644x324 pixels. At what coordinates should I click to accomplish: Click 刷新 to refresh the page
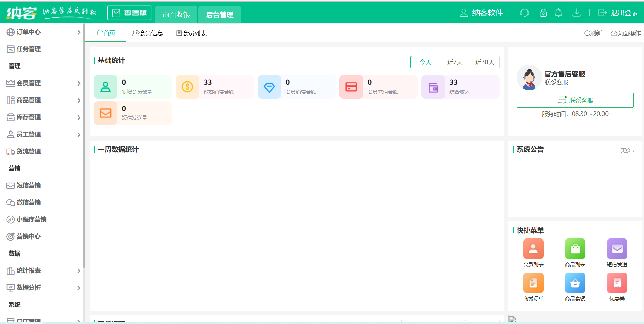click(593, 33)
